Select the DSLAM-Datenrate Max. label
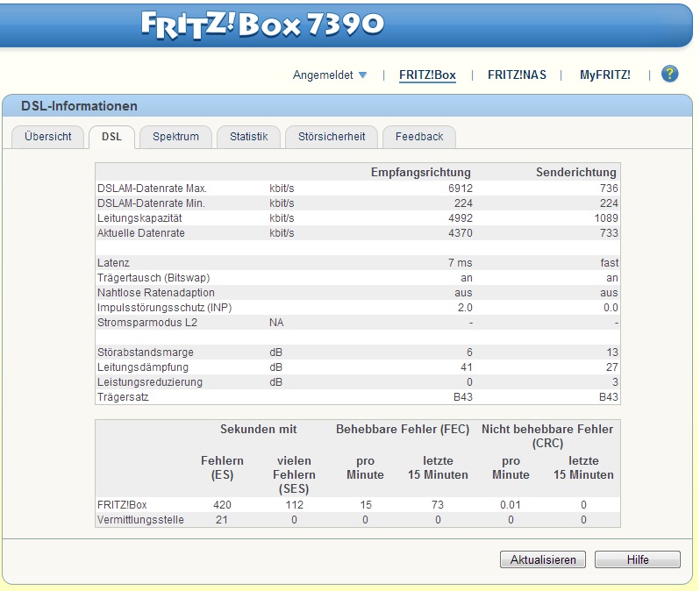700x591 pixels. point(152,189)
